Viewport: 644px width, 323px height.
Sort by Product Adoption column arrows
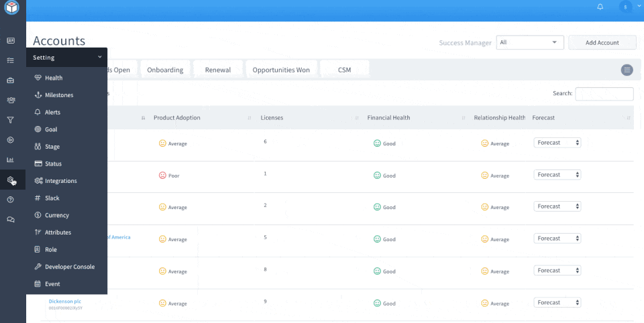(x=250, y=118)
